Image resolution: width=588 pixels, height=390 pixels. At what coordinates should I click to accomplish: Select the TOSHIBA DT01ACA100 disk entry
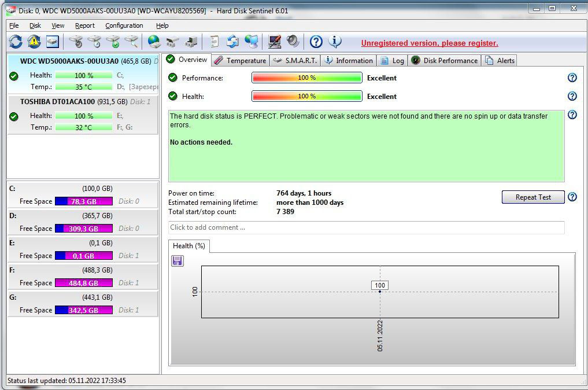[x=82, y=115]
